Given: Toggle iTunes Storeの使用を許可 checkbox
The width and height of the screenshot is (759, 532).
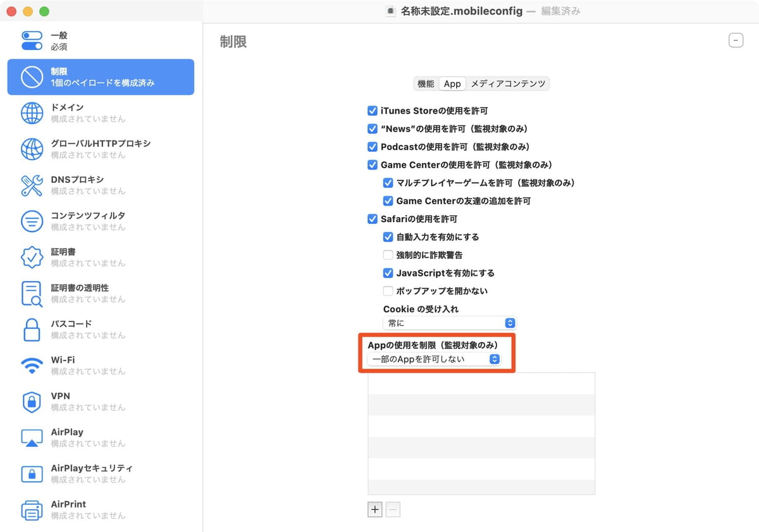Looking at the screenshot, I should (x=373, y=111).
